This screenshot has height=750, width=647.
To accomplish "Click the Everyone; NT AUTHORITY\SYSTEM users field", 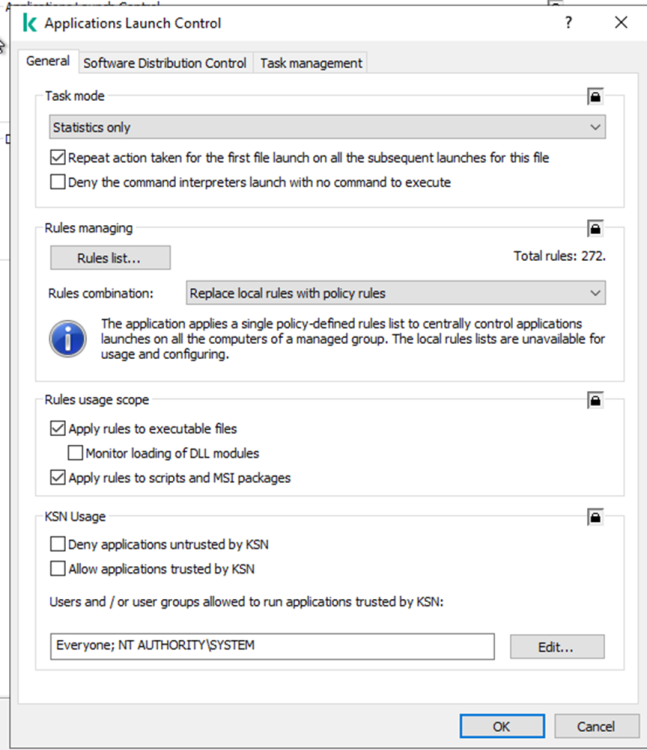I will point(272,646).
